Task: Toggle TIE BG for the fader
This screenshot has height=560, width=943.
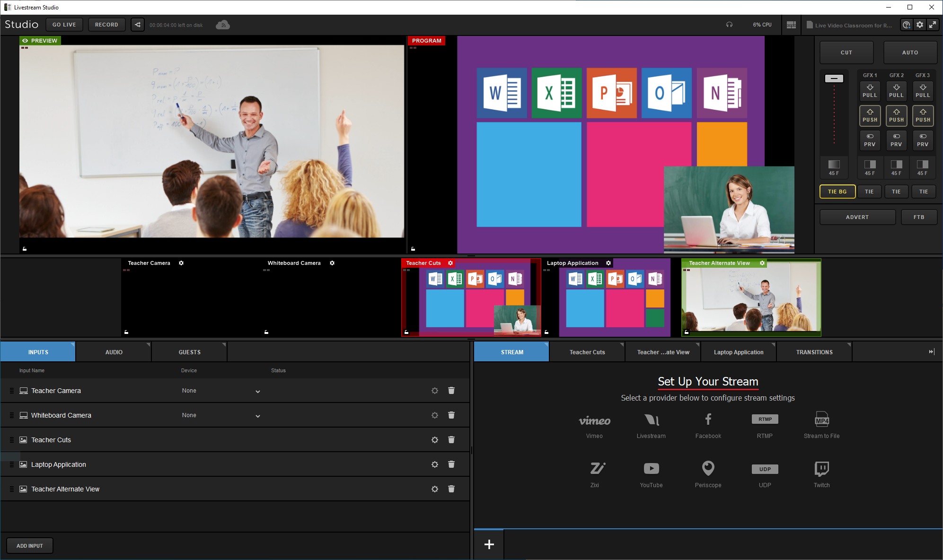Action: (837, 191)
